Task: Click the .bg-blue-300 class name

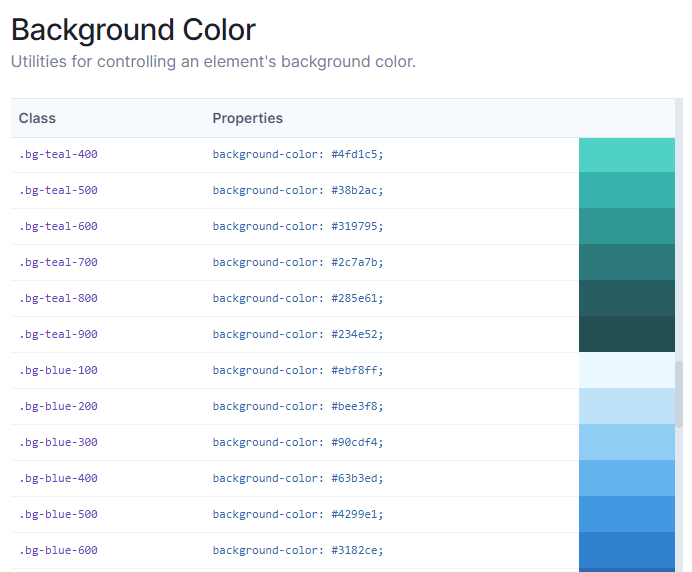Action: click(x=58, y=442)
